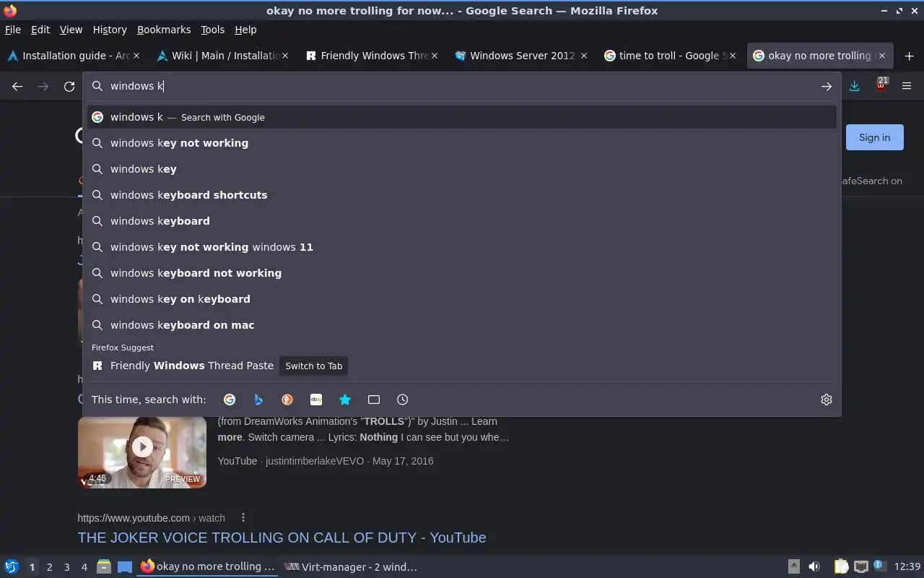Reload the current page

coord(69,86)
